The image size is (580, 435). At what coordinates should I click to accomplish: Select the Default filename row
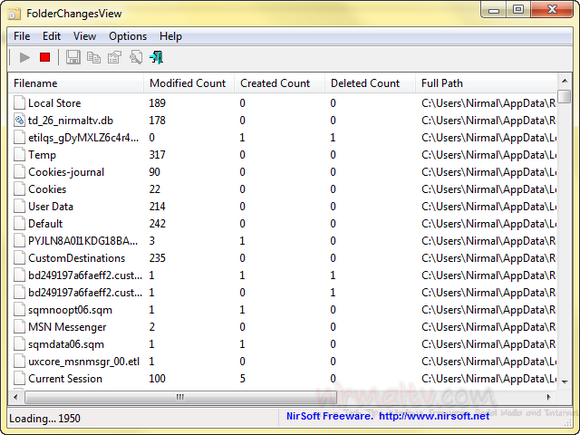tap(283, 223)
